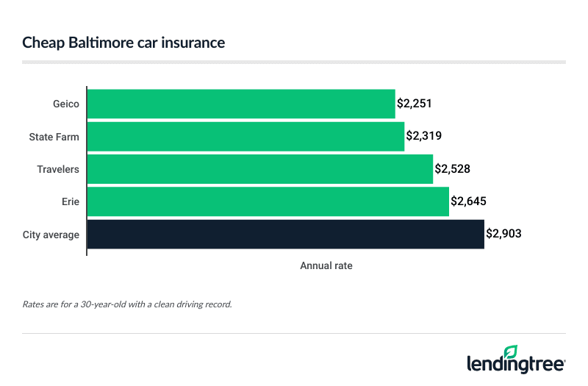588x386 pixels.
Task: Click the State Farm axis label
Action: (54, 137)
